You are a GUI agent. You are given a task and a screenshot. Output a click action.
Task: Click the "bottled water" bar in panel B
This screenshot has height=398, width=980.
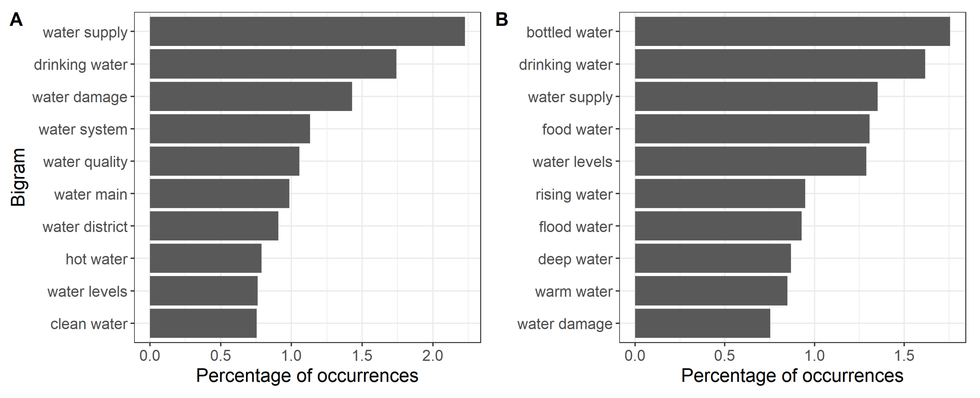coord(792,31)
